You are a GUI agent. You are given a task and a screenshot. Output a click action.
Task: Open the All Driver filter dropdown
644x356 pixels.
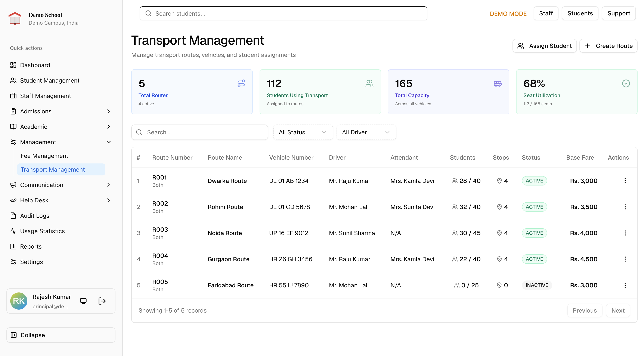[x=366, y=132]
